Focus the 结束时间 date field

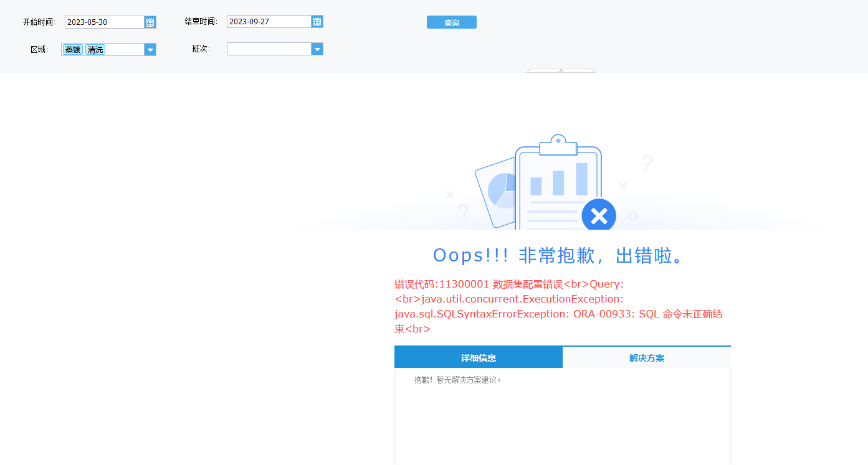(269, 22)
